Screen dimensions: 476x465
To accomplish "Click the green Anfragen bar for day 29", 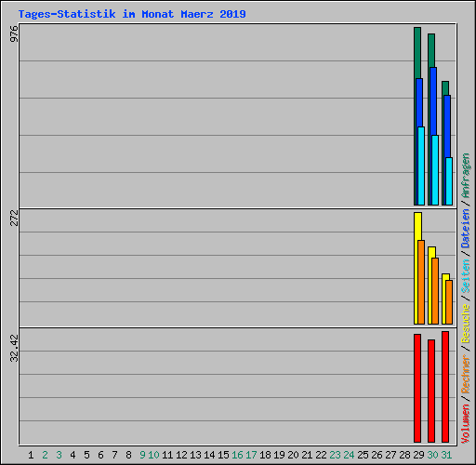I will (x=417, y=53).
